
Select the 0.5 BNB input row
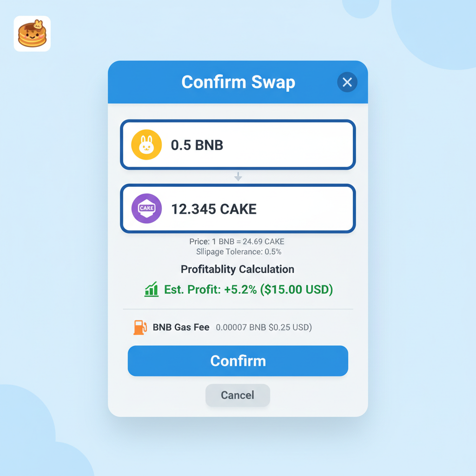point(238,144)
